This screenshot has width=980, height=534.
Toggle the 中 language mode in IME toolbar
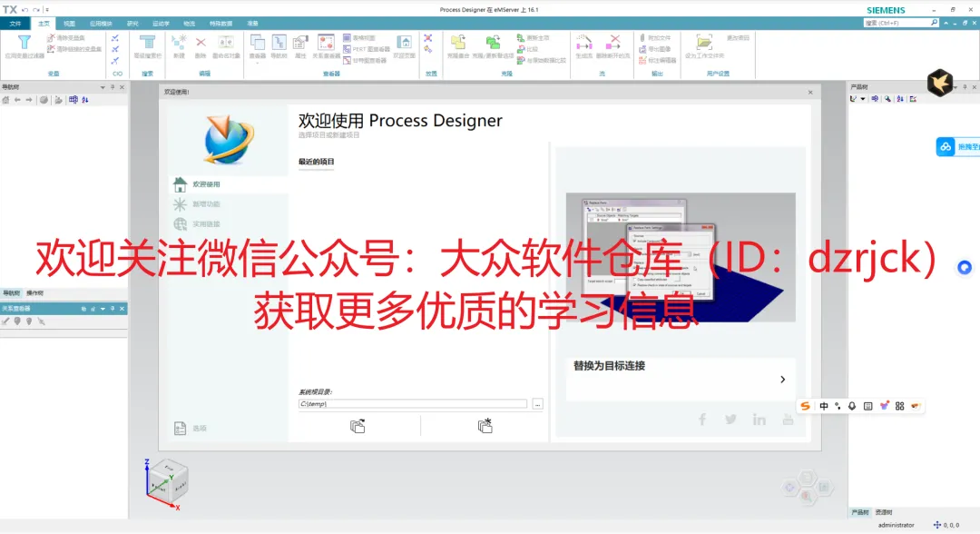tap(824, 406)
